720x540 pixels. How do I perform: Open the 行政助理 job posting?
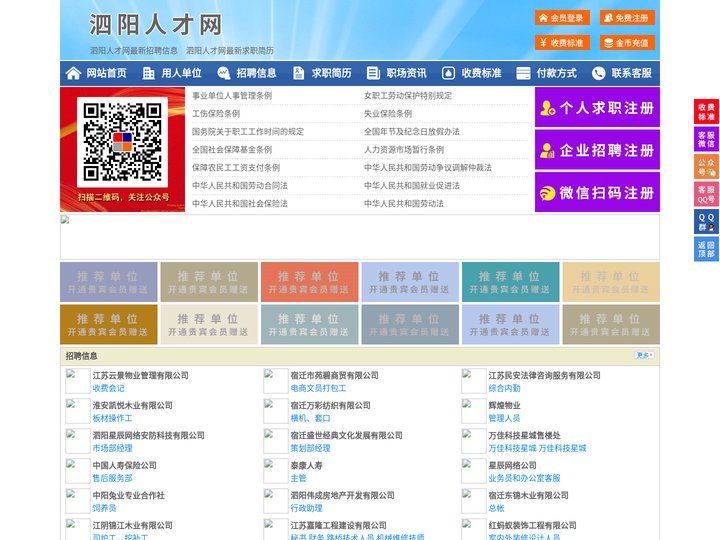pyautogui.click(x=306, y=508)
